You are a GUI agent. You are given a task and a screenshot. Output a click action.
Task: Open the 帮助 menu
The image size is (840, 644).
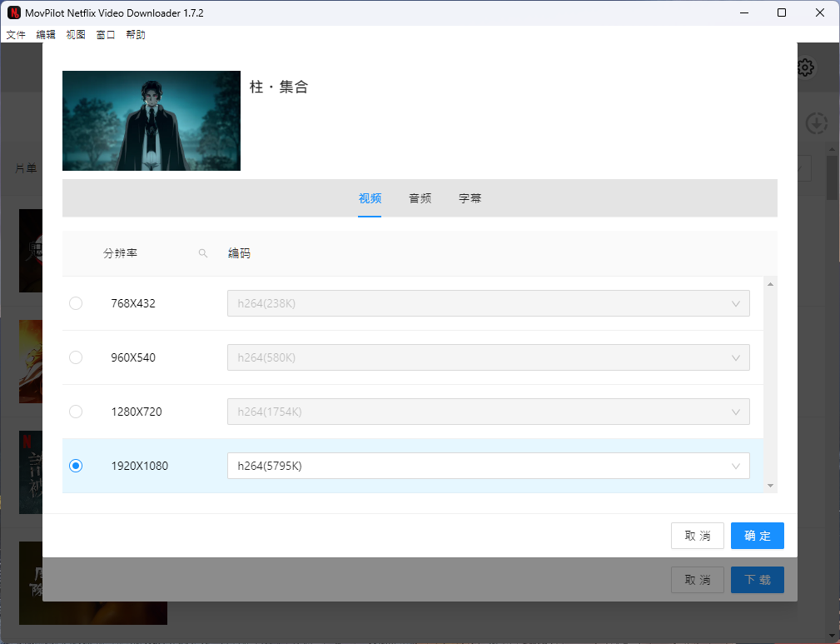(136, 35)
